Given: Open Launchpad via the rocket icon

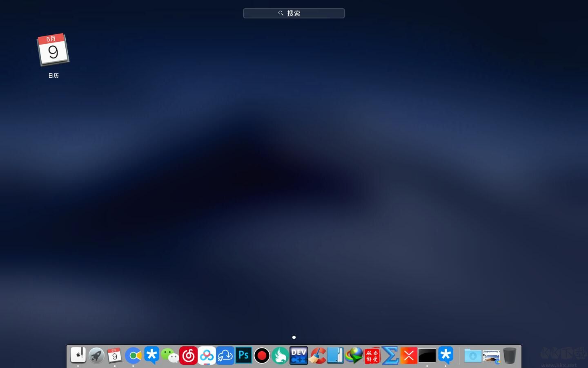Looking at the screenshot, I should 97,356.
